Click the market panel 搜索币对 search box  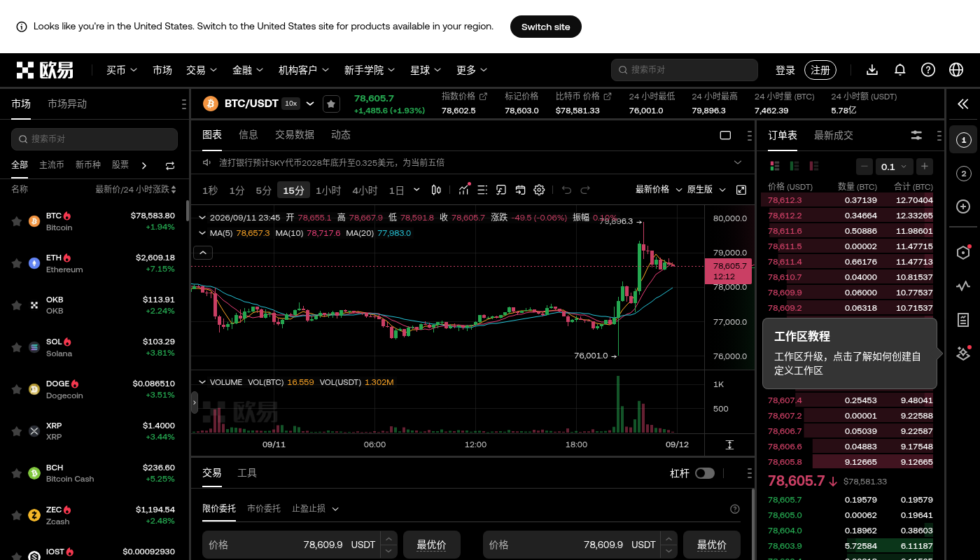(94, 139)
